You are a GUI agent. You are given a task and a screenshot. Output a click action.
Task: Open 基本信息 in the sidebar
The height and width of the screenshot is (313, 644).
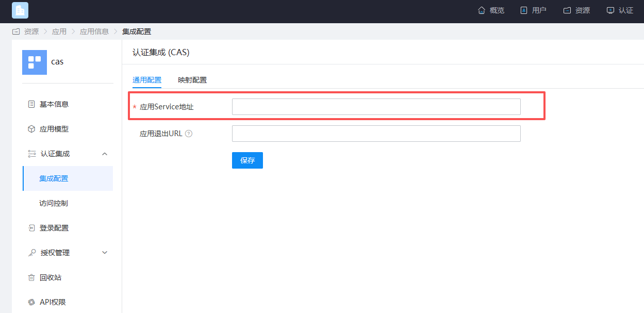click(68, 104)
